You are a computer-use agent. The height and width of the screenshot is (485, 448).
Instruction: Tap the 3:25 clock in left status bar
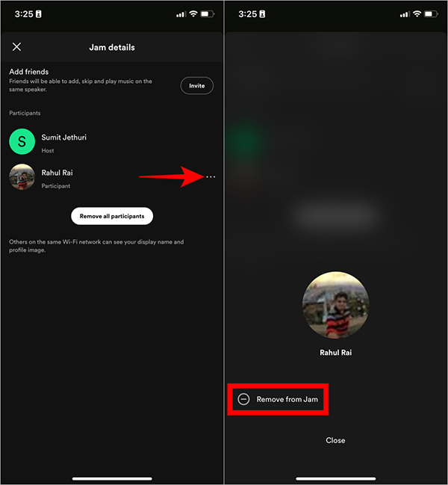[x=24, y=14]
